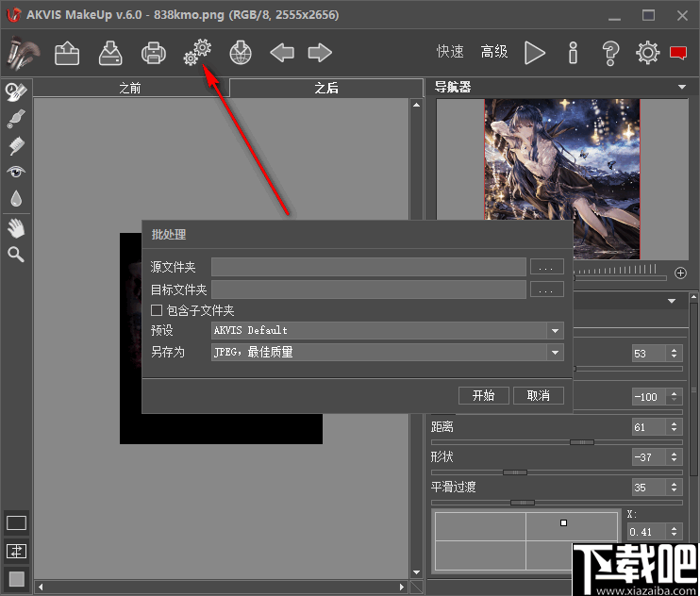Switch to 快速 (Express) mode
The height and width of the screenshot is (596, 700).
[x=450, y=52]
